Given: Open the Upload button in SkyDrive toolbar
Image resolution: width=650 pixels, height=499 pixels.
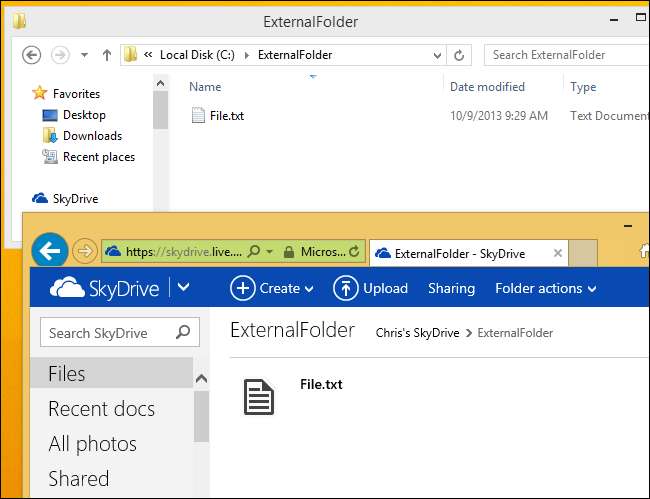Looking at the screenshot, I should (370, 288).
